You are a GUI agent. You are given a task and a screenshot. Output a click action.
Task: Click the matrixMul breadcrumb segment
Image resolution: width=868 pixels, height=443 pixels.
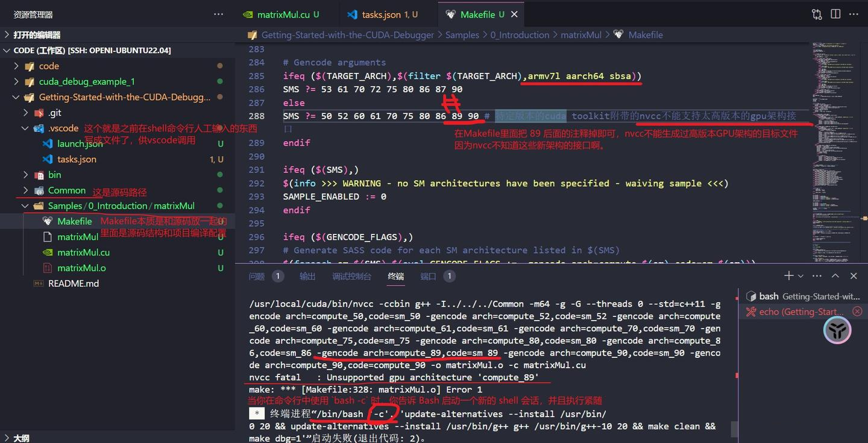[x=581, y=35]
